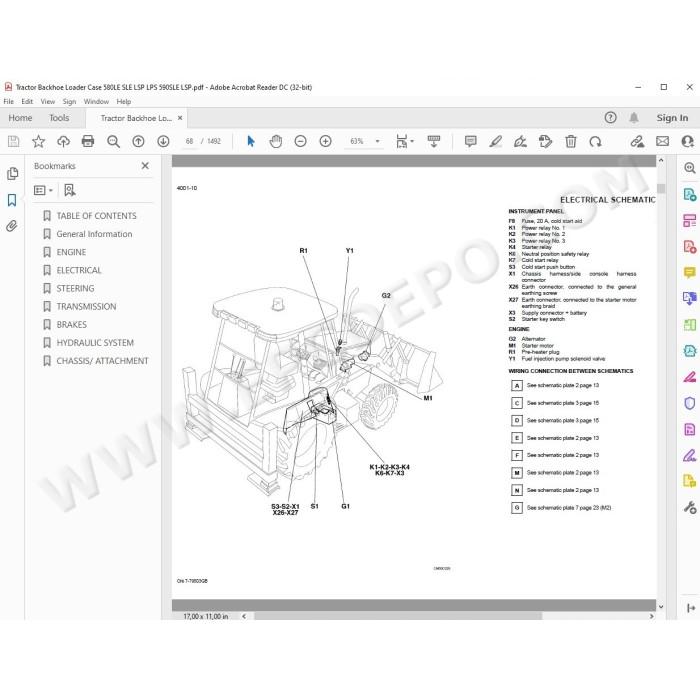The image size is (700, 700).
Task: Open the Edit menu
Action: click(27, 101)
